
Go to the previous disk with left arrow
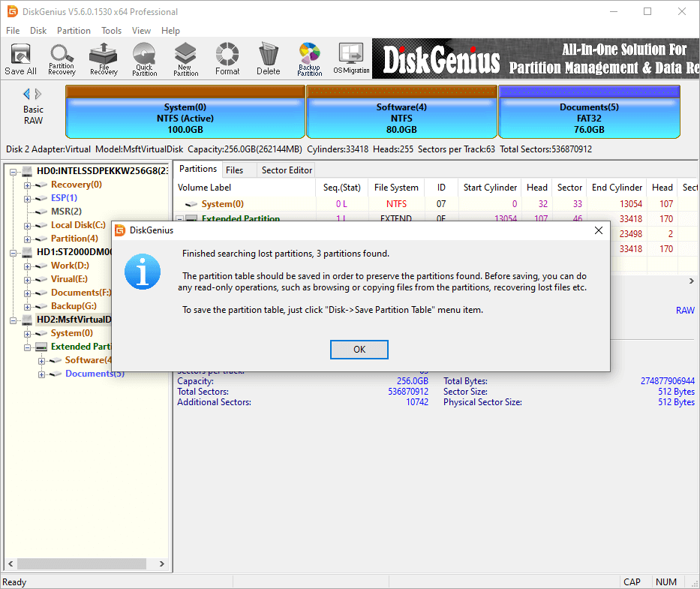(x=26, y=94)
